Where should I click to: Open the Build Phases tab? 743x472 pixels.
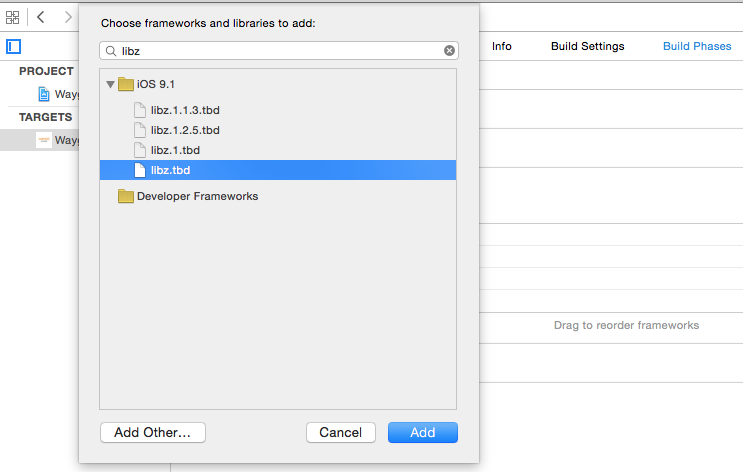point(697,46)
